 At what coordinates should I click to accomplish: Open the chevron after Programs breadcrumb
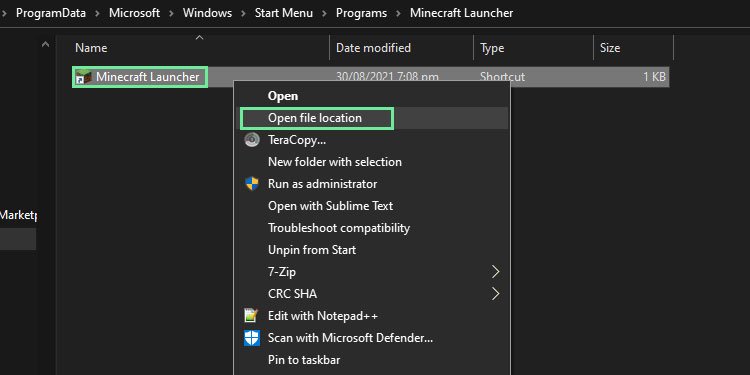(x=398, y=13)
